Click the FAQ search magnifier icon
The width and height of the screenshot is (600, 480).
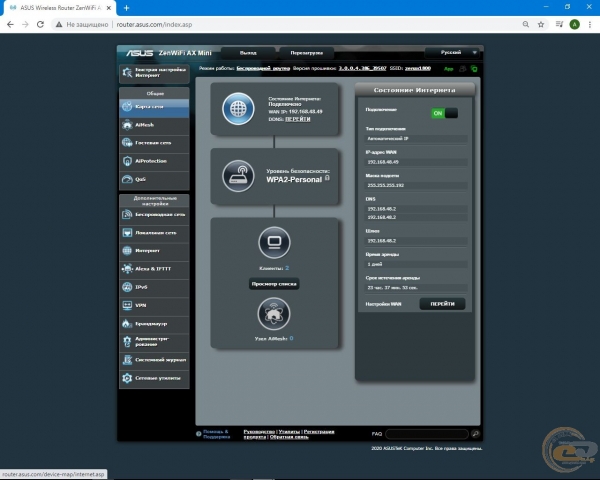(475, 434)
